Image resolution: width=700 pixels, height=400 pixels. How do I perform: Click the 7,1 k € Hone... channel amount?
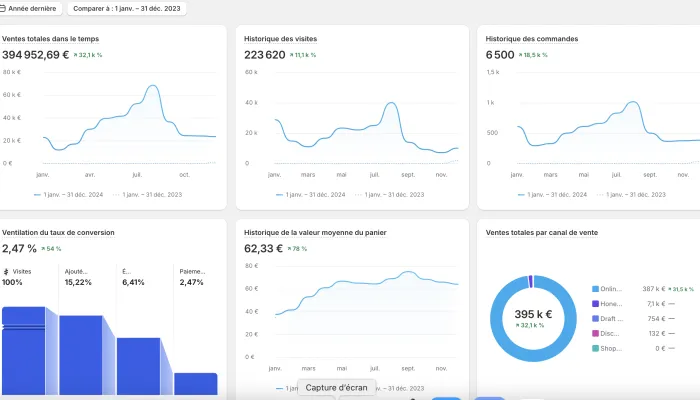tap(656, 304)
